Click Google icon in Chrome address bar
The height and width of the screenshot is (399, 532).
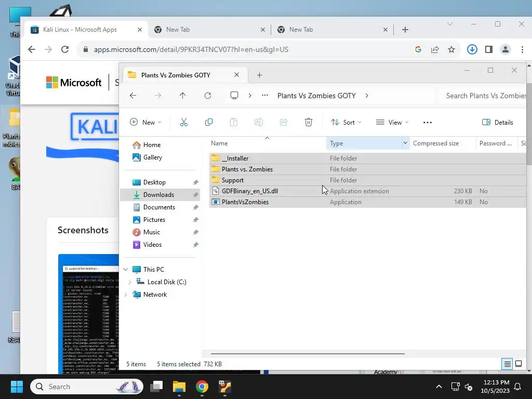418,49
